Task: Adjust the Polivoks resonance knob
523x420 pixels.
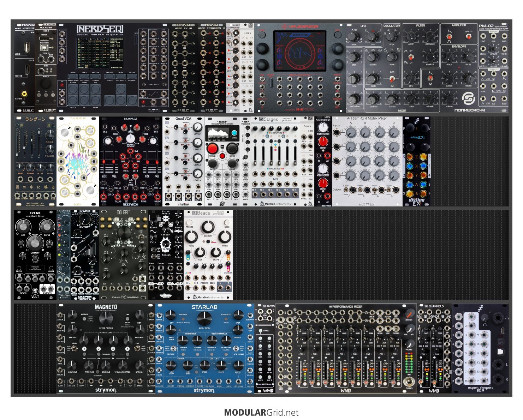Action: pos(429,36)
